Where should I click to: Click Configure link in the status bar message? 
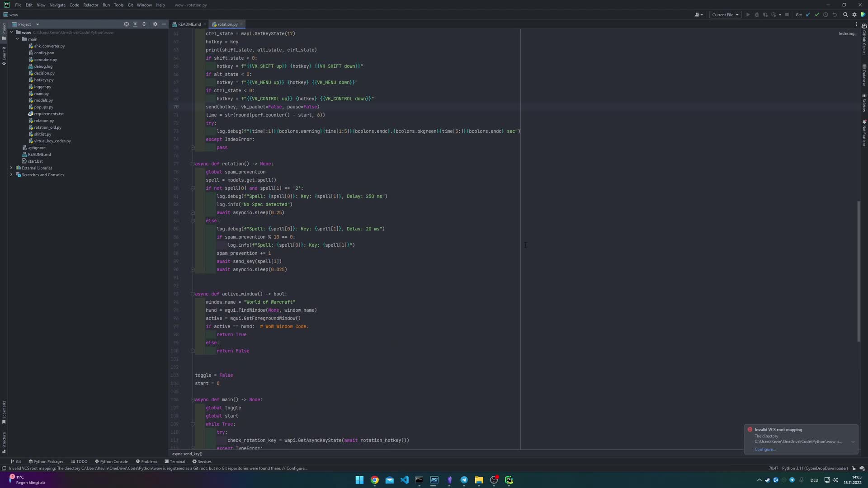(297, 468)
